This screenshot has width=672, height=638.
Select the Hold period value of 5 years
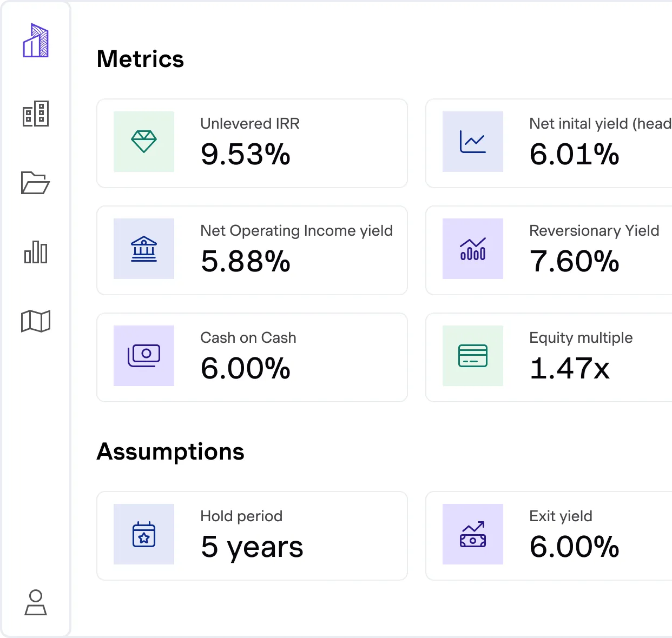[252, 547]
